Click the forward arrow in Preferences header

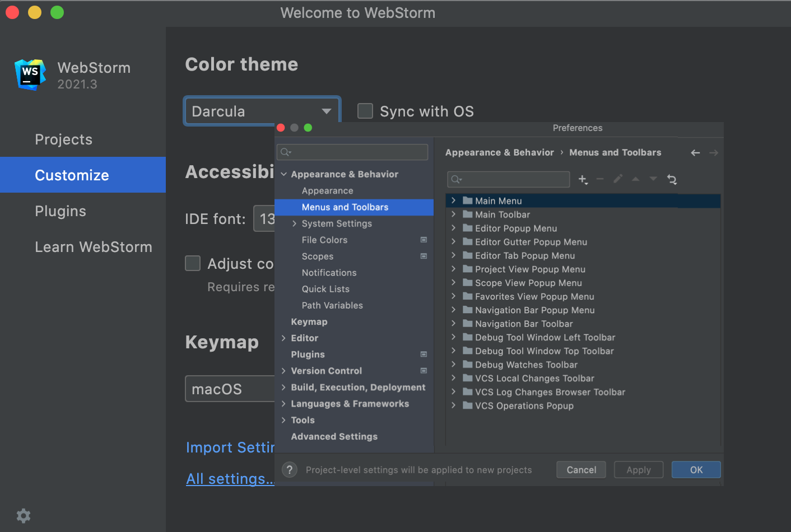(713, 152)
